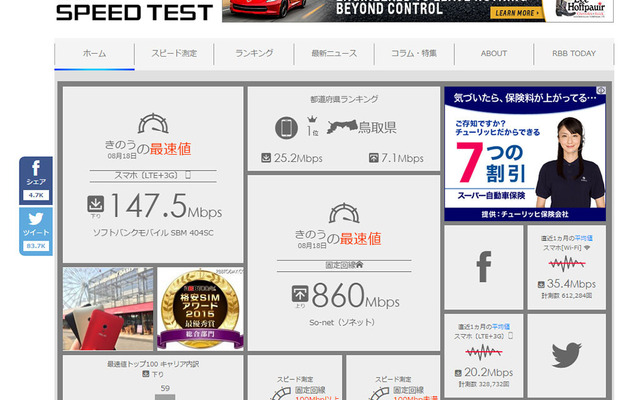The width and height of the screenshot is (640, 400).
Task: Click waveform icon in Wi-Fi average tile
Action: click(x=567, y=264)
